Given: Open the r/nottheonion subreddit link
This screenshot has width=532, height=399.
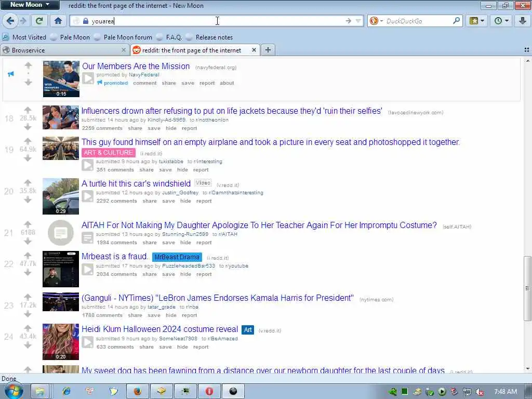Looking at the screenshot, I should (x=212, y=120).
